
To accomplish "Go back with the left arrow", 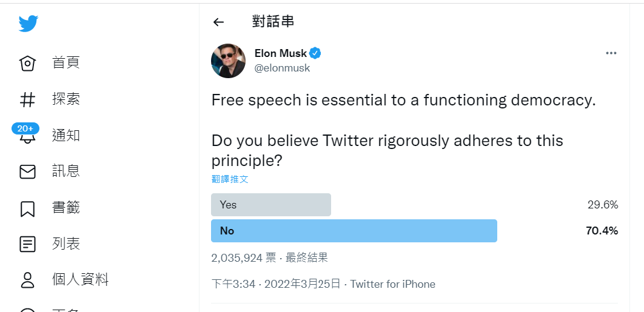I will point(219,22).
